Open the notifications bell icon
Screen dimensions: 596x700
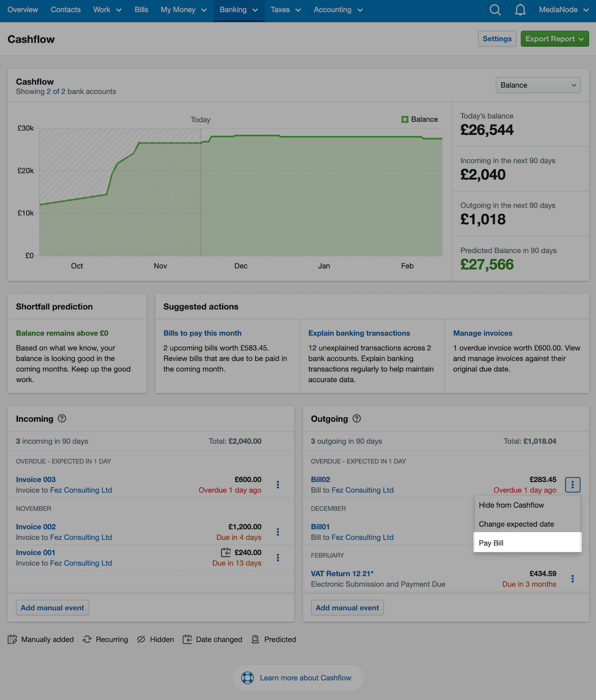(520, 10)
